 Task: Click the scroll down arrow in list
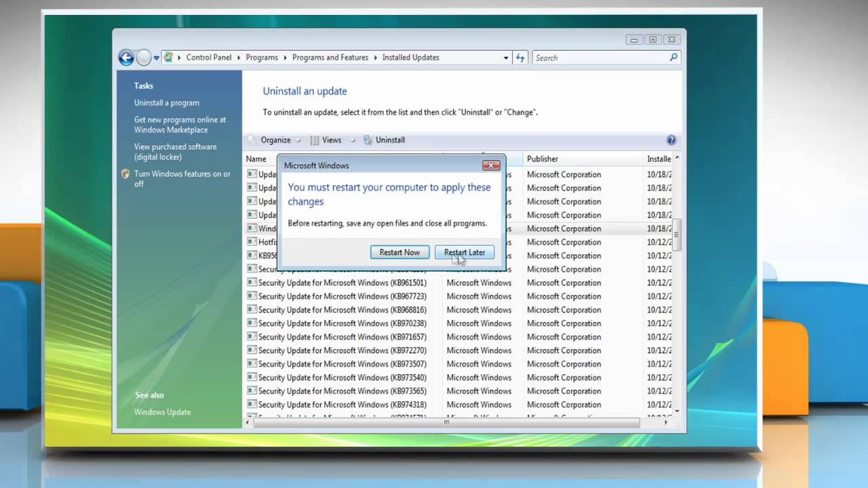677,411
